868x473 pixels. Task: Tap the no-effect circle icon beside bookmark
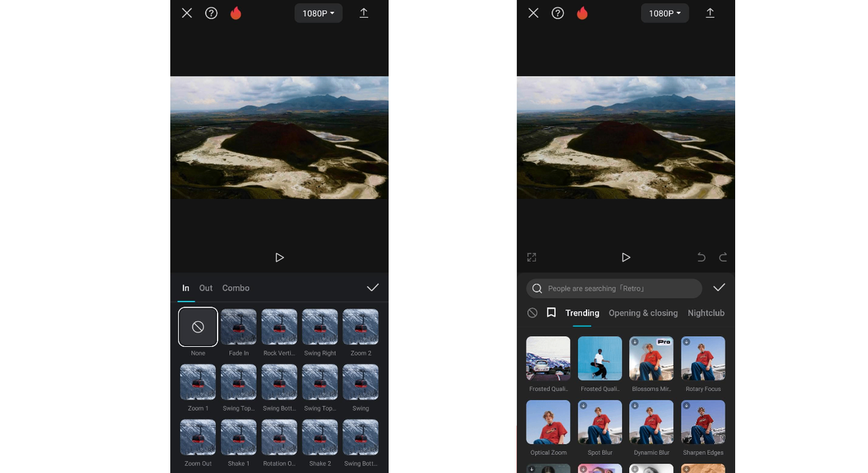coord(532,313)
